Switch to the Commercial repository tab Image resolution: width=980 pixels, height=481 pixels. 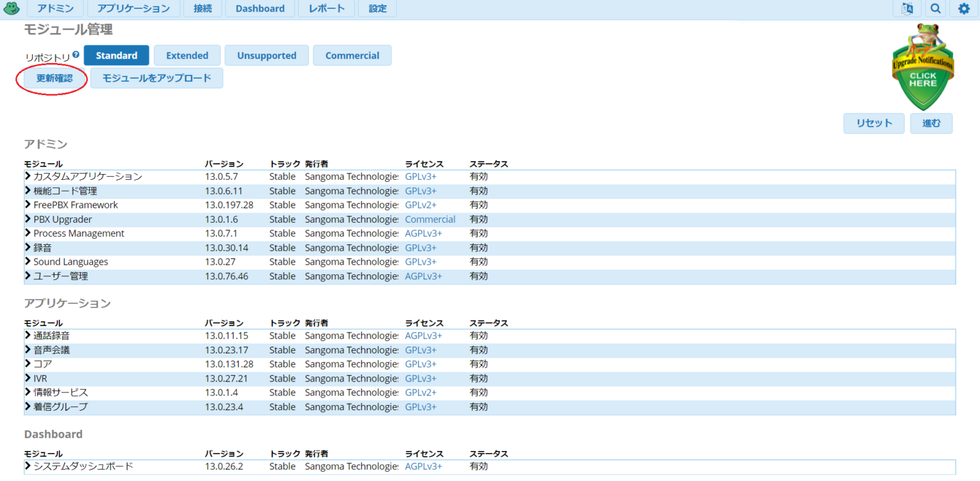click(352, 55)
